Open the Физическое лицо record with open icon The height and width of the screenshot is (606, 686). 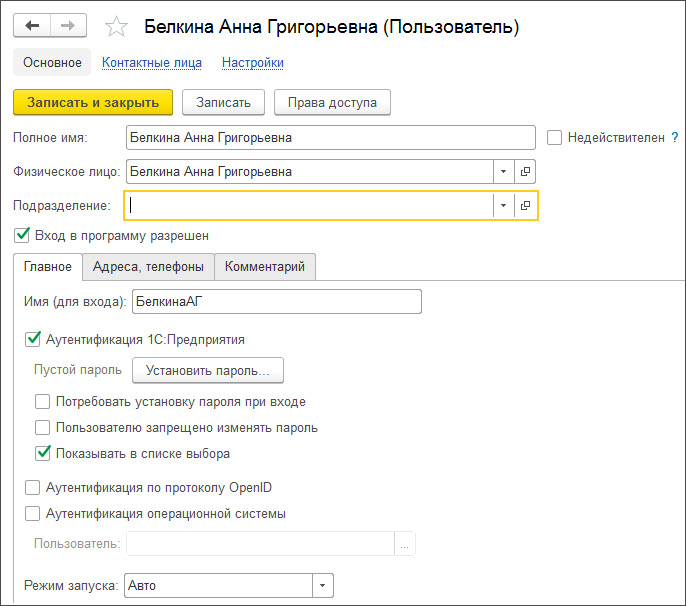(526, 172)
